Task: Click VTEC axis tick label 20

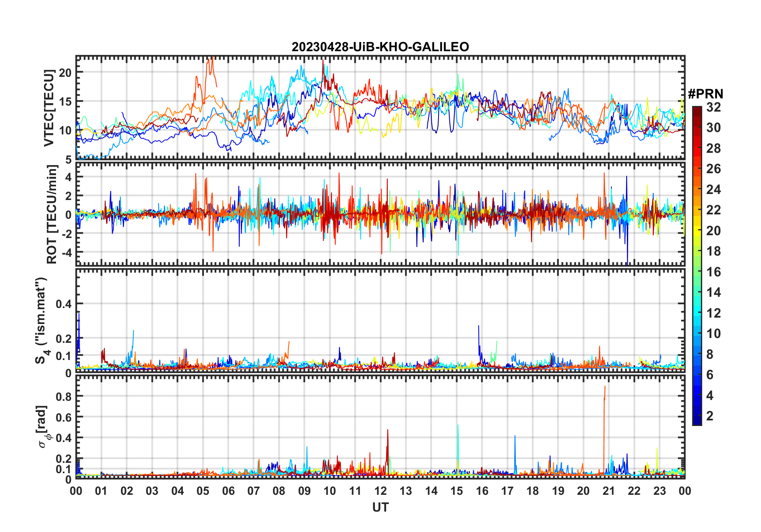Action: (x=65, y=73)
